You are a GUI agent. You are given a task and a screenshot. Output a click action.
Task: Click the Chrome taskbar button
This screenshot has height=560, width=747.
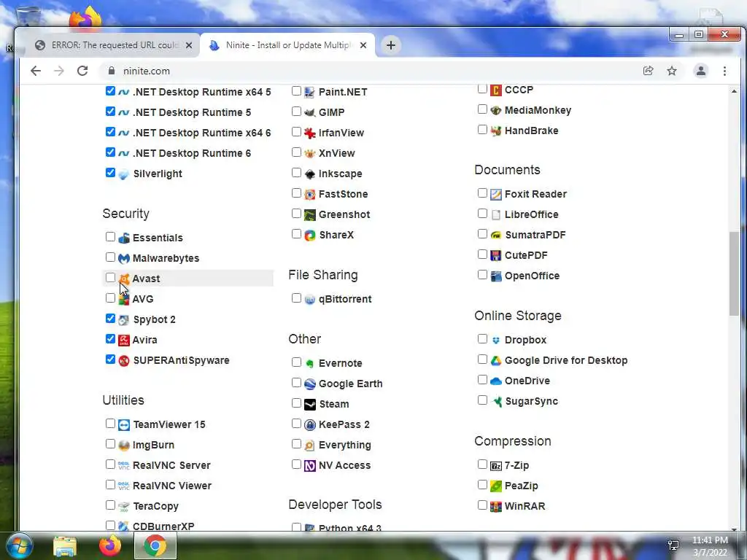click(x=155, y=545)
